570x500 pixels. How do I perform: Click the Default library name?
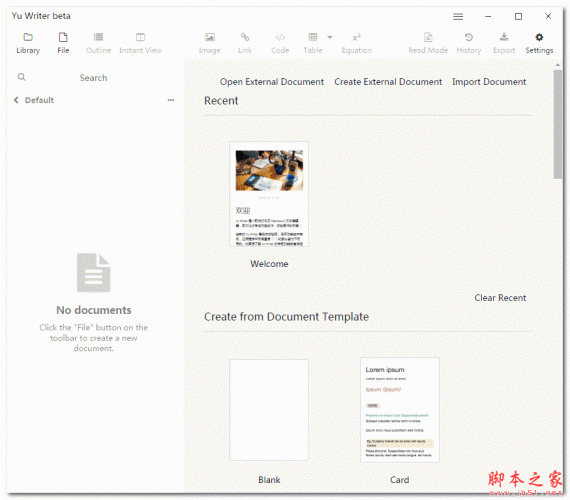(x=39, y=100)
